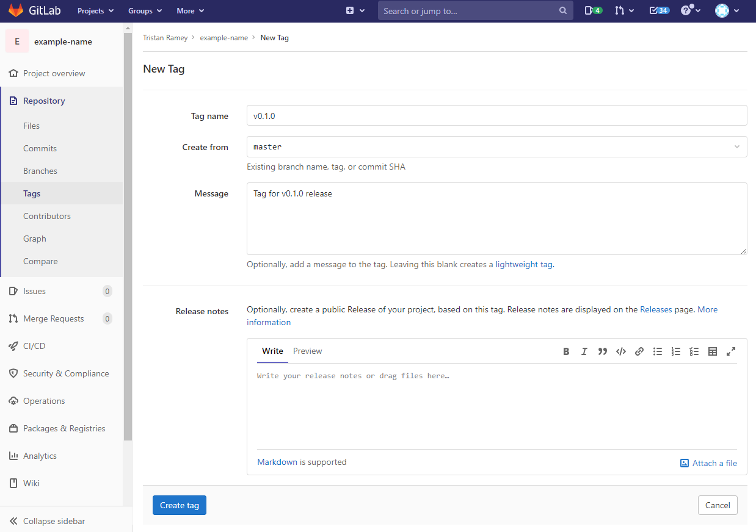
Task: Open the Create from branch dropdown
Action: point(496,147)
